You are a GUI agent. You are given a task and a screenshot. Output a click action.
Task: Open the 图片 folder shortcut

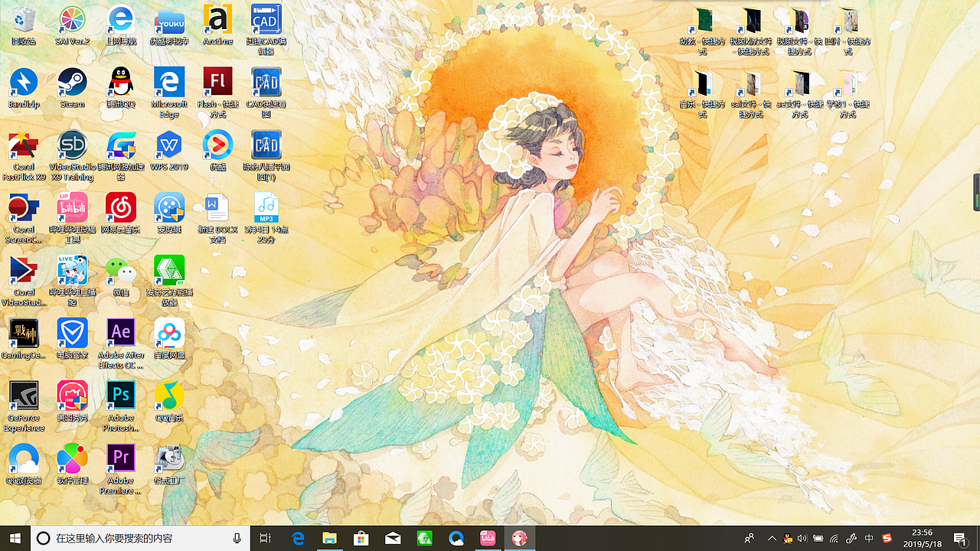click(848, 31)
